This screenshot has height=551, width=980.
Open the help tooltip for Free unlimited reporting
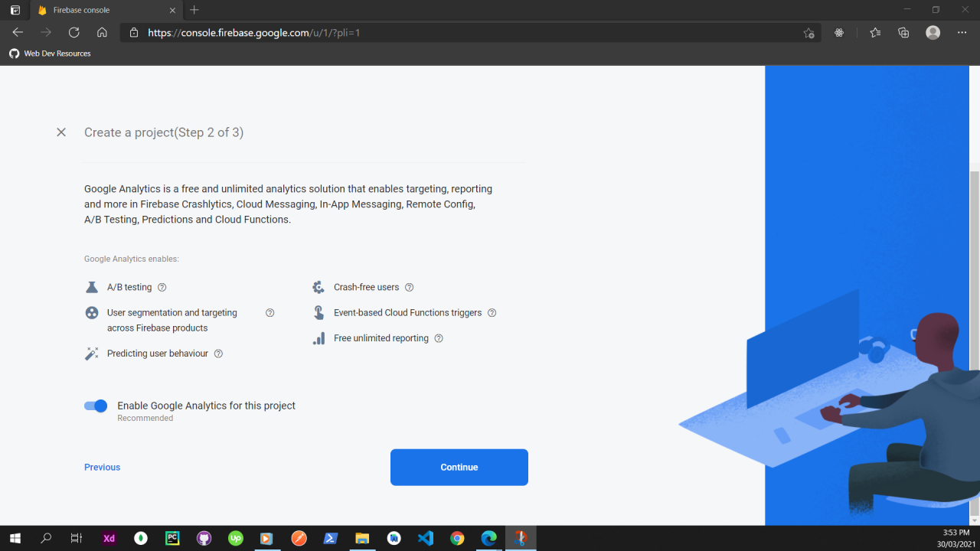pos(438,337)
